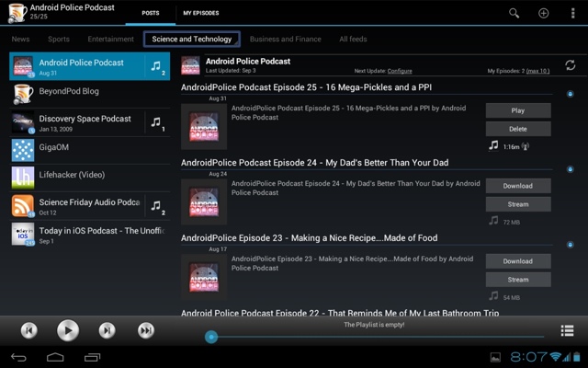Open Episode 24 artwork thumbnail
Screen dimensions: 588x368
pos(204,202)
